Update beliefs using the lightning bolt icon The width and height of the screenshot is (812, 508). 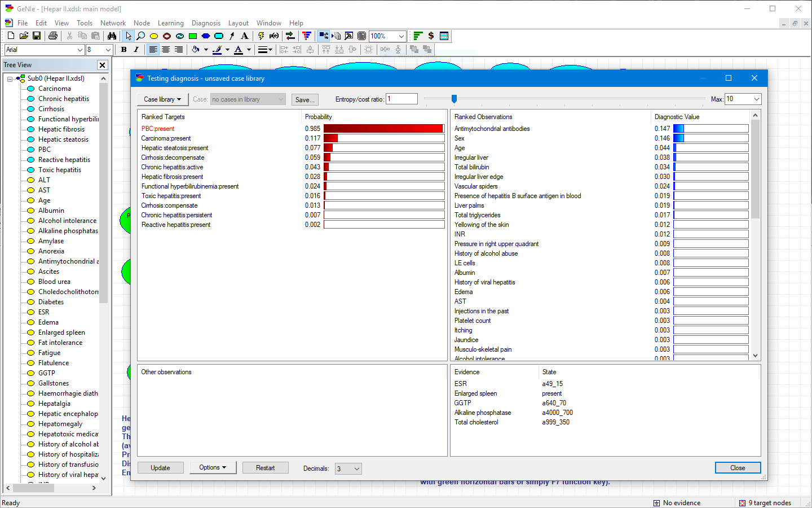261,36
